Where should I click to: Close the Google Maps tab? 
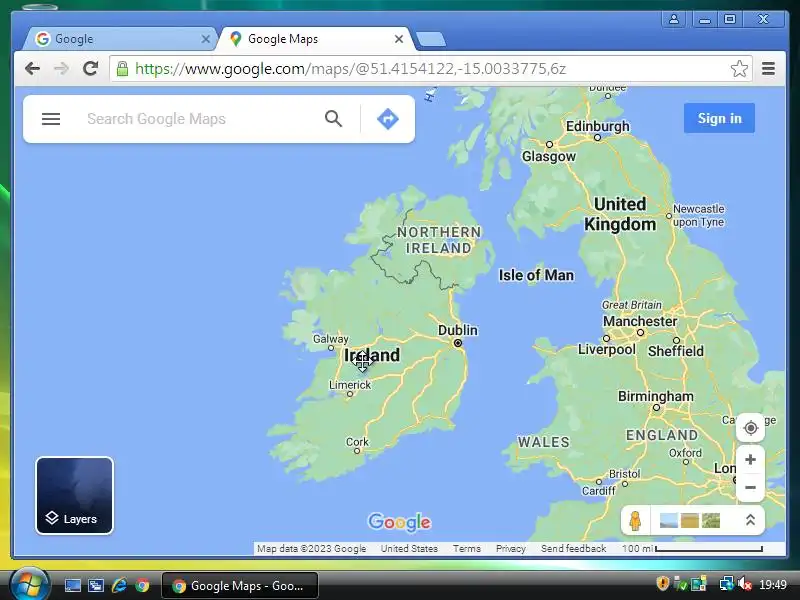[x=399, y=39]
